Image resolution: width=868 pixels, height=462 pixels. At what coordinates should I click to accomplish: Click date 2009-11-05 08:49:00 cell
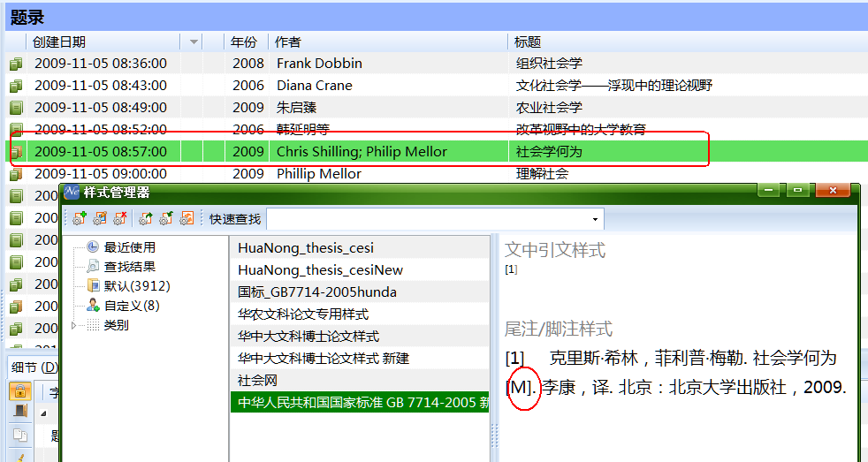101,108
